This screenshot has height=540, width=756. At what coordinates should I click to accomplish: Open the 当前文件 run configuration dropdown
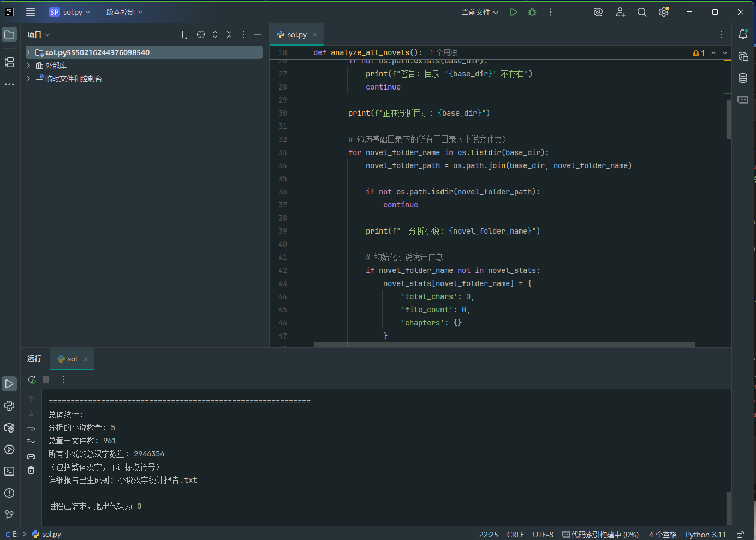[x=480, y=12]
